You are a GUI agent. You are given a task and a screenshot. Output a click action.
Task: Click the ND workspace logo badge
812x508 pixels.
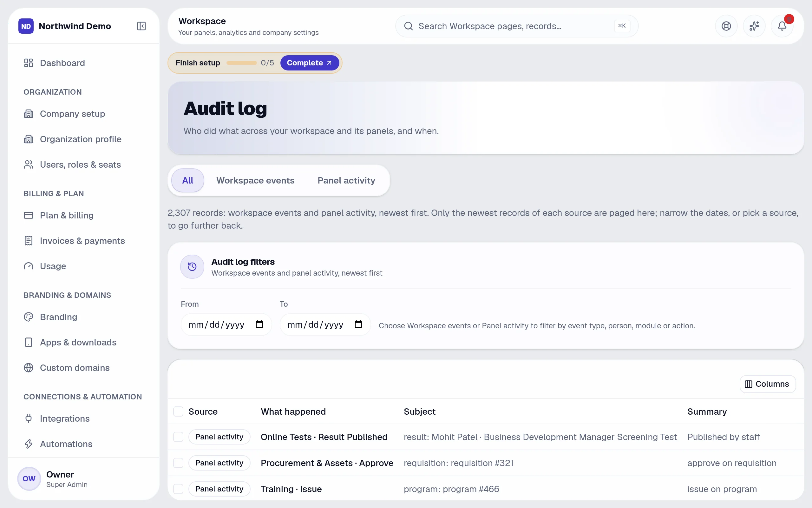click(x=26, y=26)
